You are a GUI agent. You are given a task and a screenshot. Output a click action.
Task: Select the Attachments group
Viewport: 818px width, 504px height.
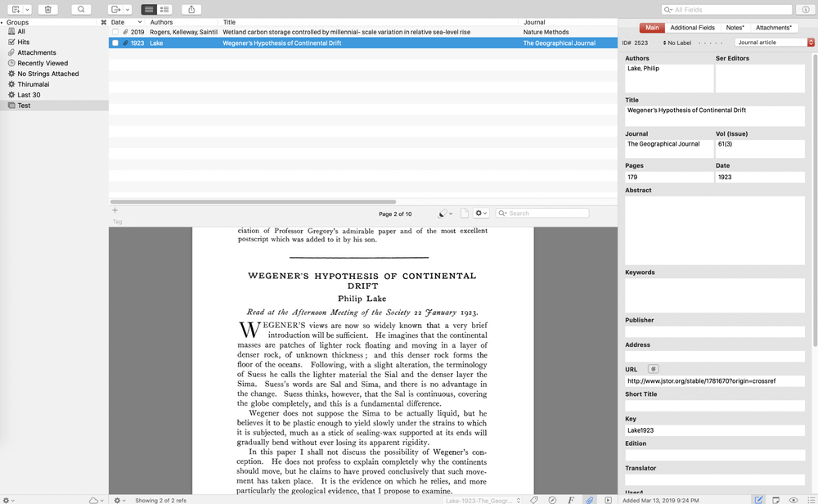pyautogui.click(x=37, y=52)
